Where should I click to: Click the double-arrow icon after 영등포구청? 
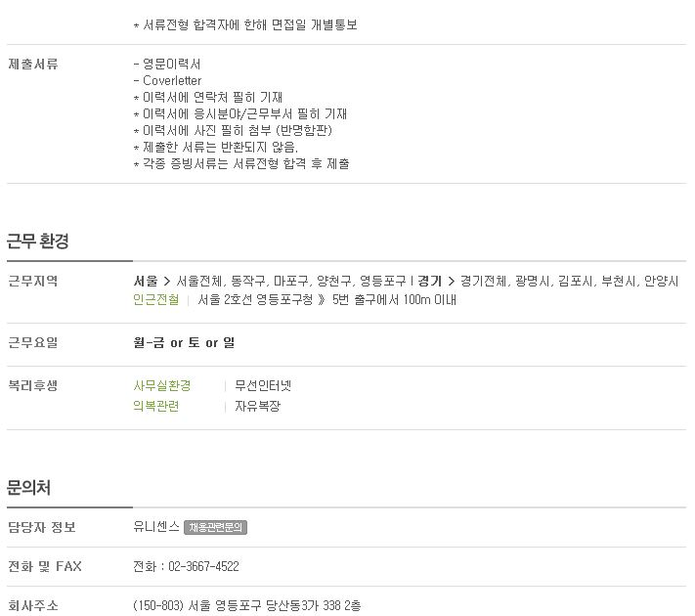(322, 300)
